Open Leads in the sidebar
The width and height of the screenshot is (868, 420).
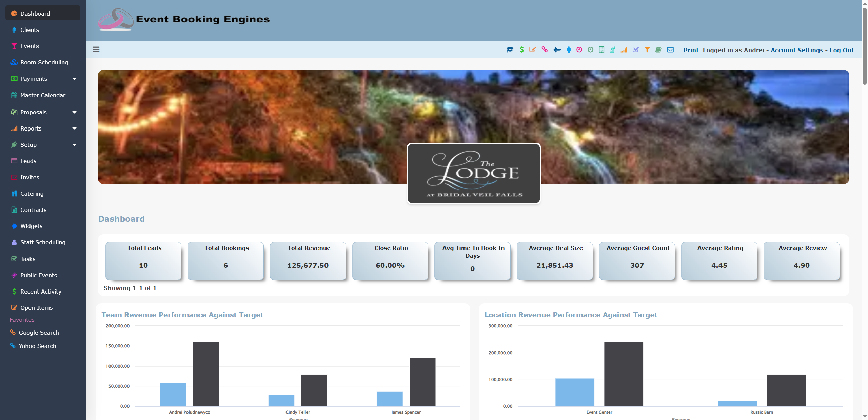[43, 161]
